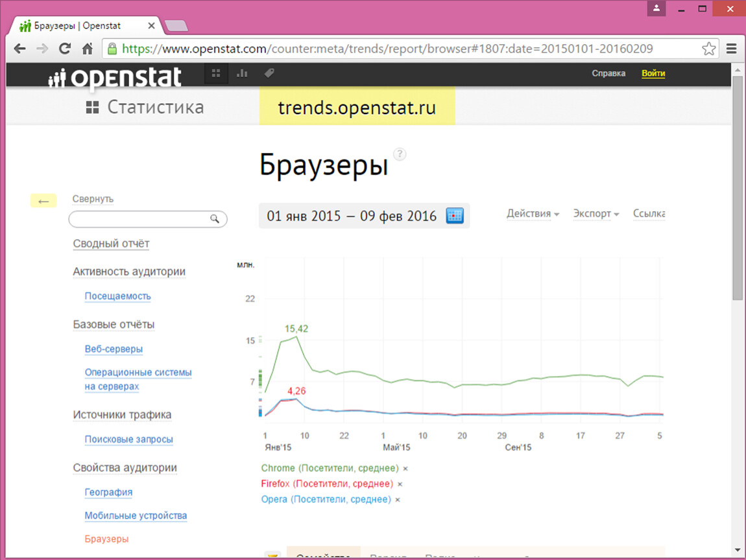Image resolution: width=746 pixels, height=560 pixels.
Task: Open Сводный отчёт report
Action: click(111, 244)
